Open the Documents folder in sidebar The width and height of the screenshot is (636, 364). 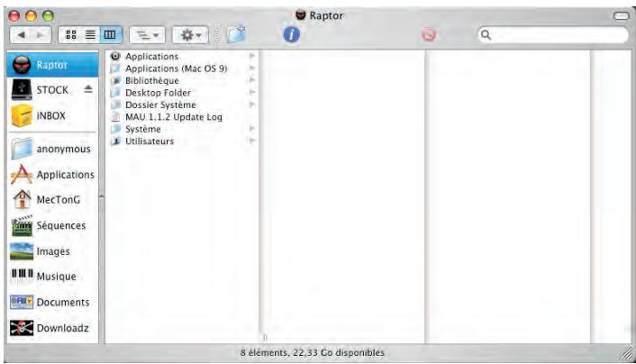(x=52, y=302)
